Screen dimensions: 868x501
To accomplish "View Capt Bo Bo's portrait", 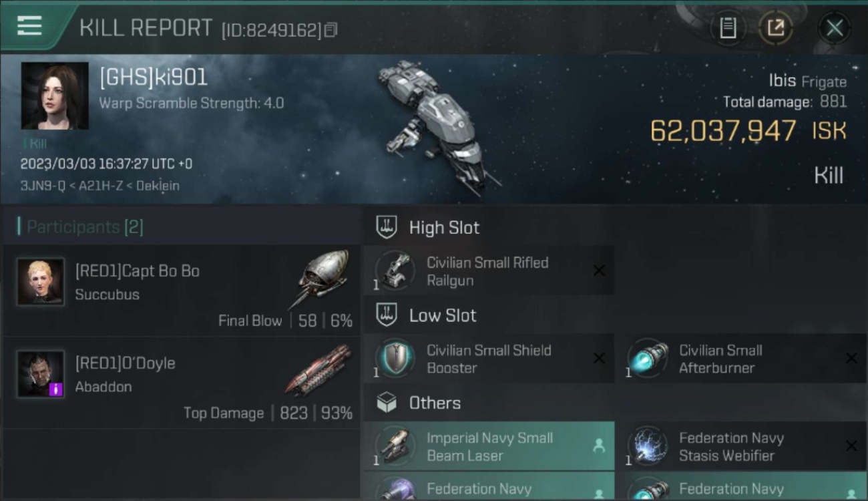I will 41,281.
